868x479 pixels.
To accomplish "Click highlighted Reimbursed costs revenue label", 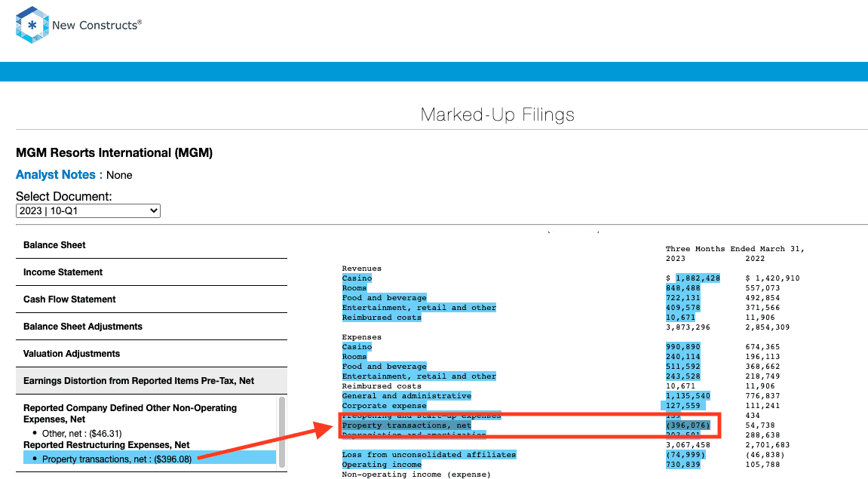I will coord(382,318).
